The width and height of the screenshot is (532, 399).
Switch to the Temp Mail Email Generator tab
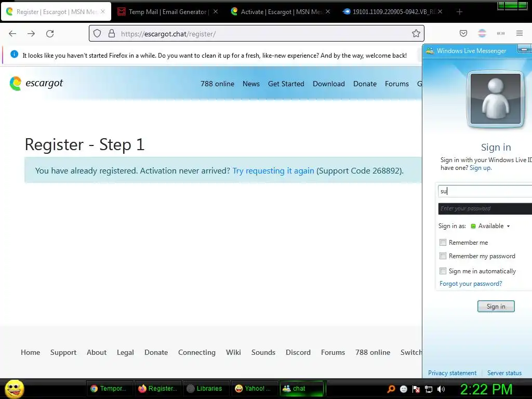[x=168, y=11]
